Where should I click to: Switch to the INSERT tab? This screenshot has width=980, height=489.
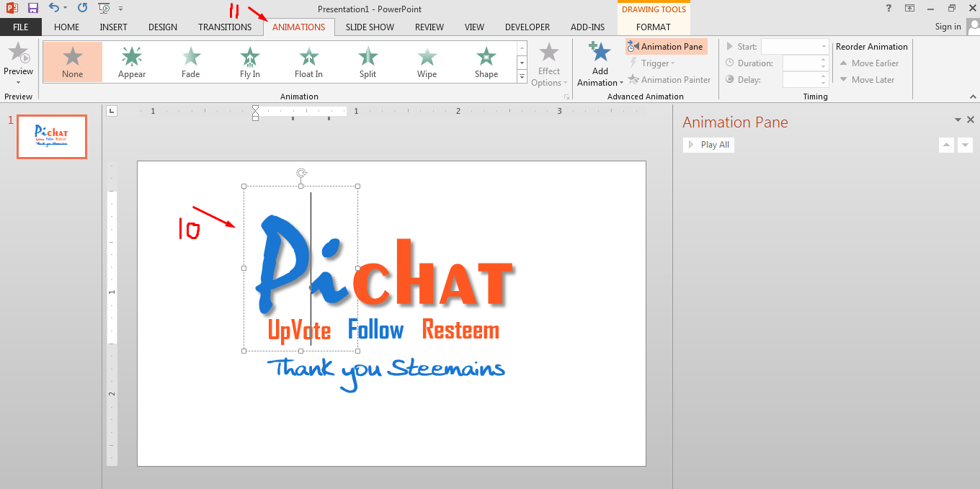[x=113, y=27]
